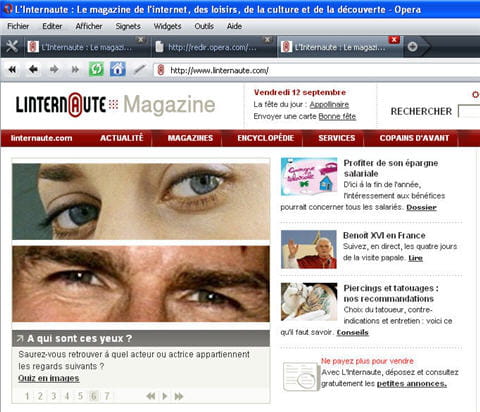Viewport: 480px width, 412px height.
Task: Click the épargne salariale thumbnail
Action: (x=309, y=177)
